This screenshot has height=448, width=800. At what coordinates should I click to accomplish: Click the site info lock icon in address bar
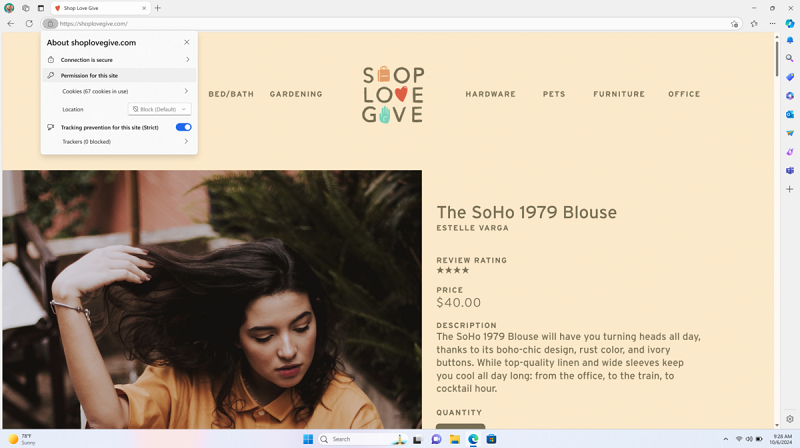[50, 23]
